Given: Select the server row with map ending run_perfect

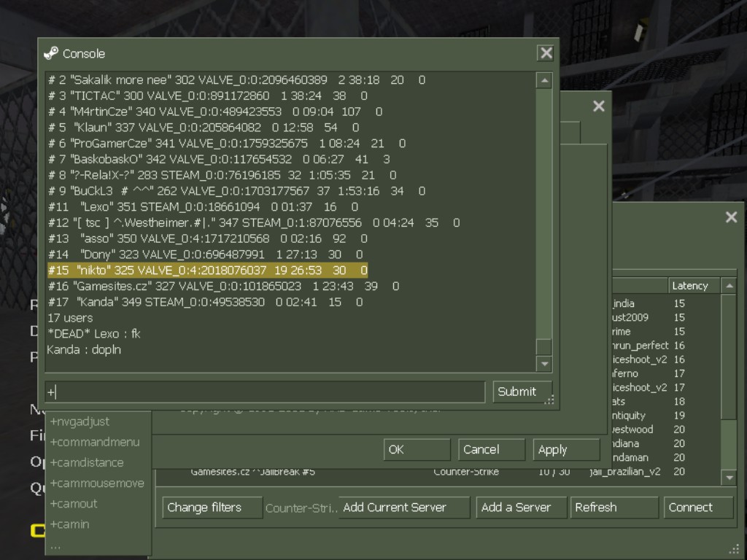Looking at the screenshot, I should point(665,345).
